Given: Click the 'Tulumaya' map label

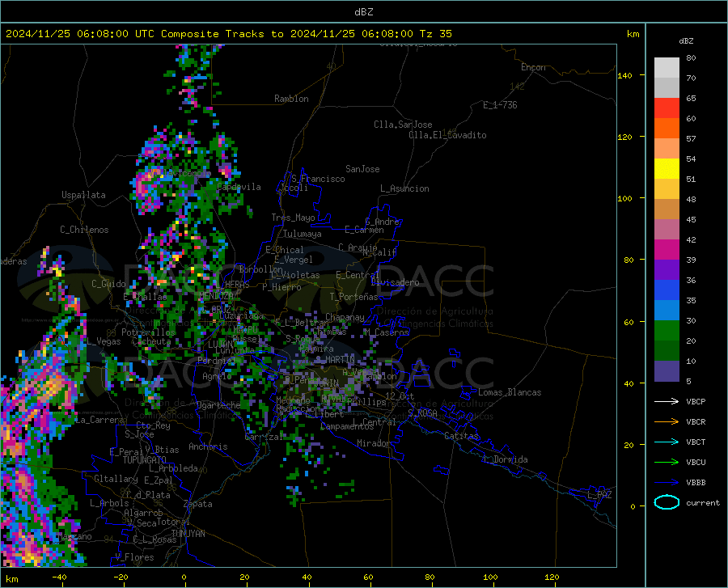Looking at the screenshot, I should point(302,234).
